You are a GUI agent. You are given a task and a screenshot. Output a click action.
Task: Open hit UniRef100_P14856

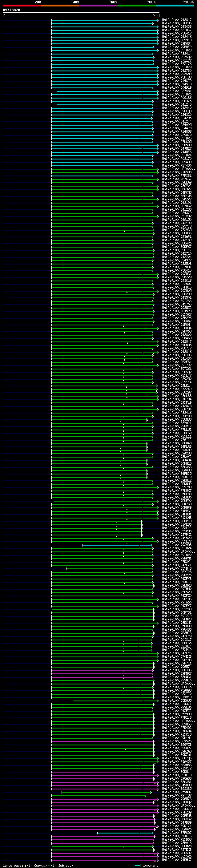[x=177, y=132]
